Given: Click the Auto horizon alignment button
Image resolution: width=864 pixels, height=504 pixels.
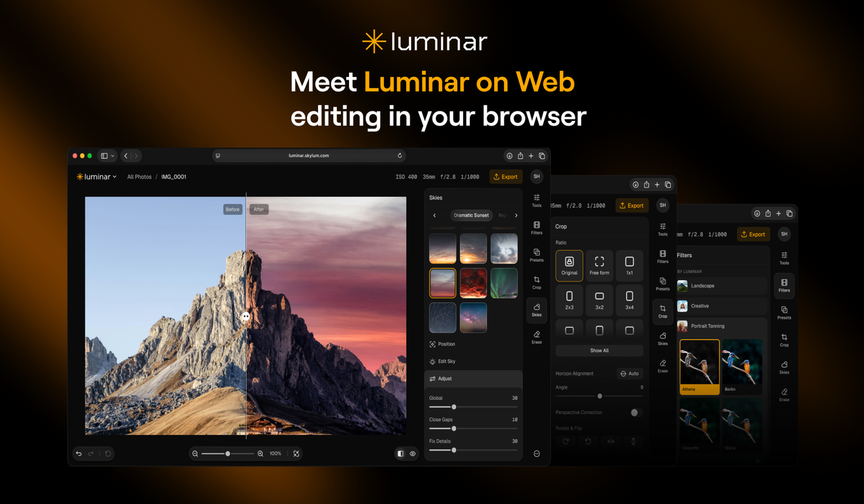Looking at the screenshot, I should click(x=629, y=373).
